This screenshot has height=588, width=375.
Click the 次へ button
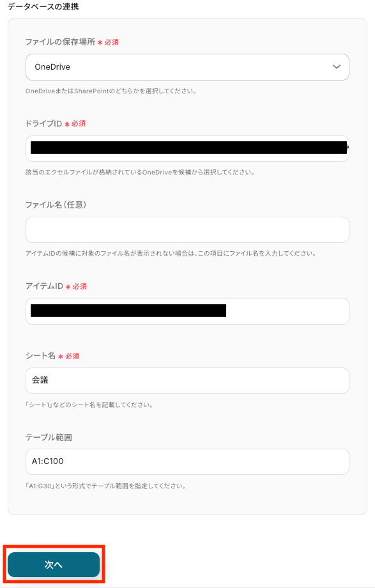point(54,564)
